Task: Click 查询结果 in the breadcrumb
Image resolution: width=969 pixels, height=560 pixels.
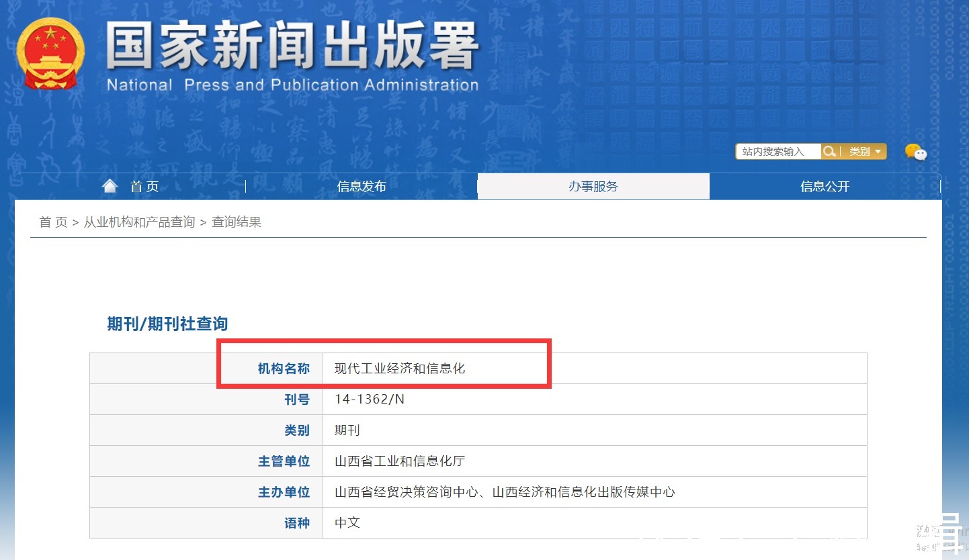Action: click(237, 222)
